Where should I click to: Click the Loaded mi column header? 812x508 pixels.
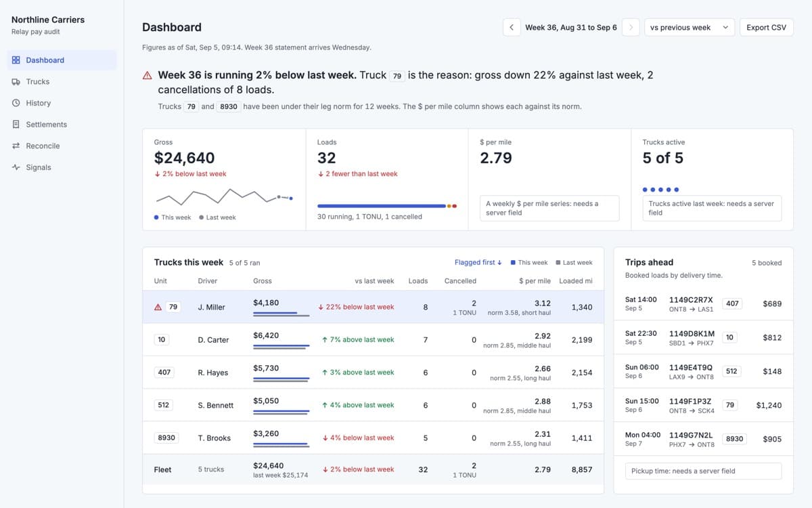(576, 281)
